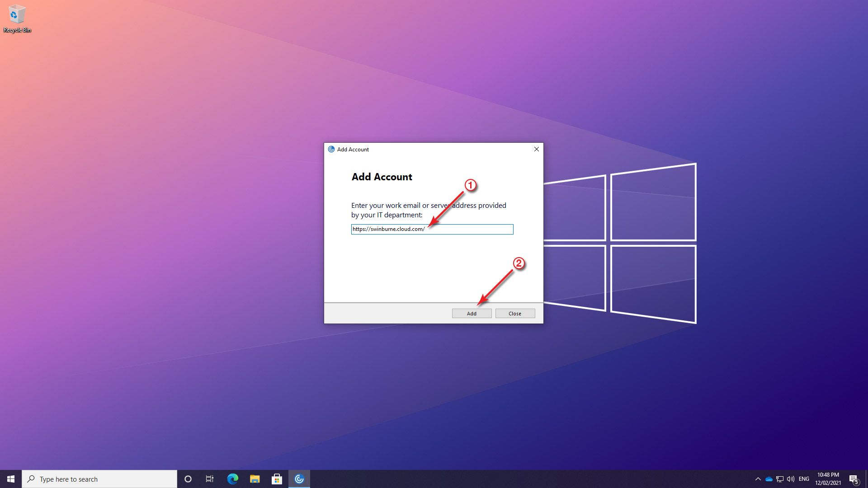
Task: Open the Recycle Bin desktop icon
Action: click(17, 19)
